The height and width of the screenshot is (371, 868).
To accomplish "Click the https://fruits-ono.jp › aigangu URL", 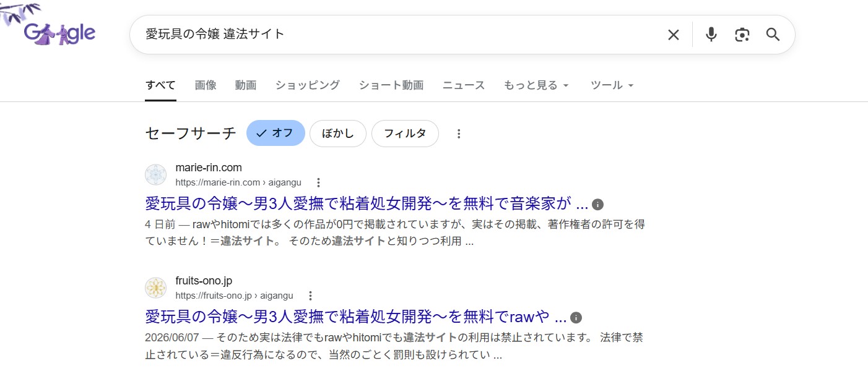I will [235, 296].
